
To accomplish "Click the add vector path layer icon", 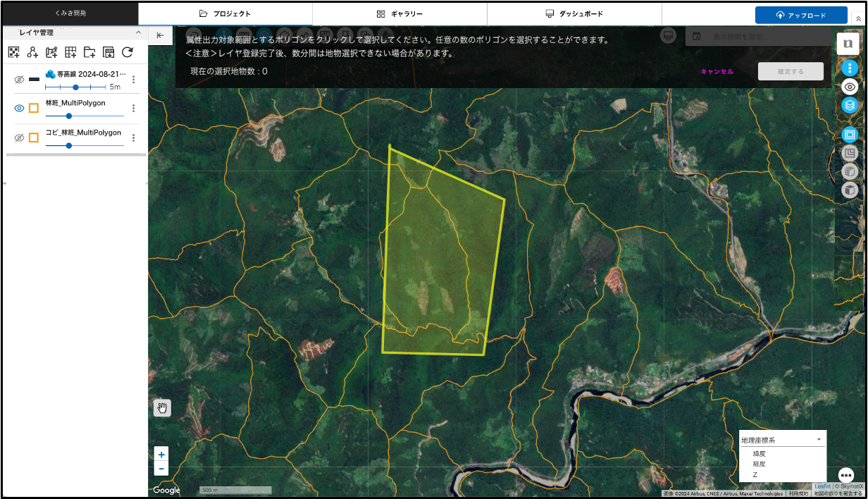I will coord(32,52).
